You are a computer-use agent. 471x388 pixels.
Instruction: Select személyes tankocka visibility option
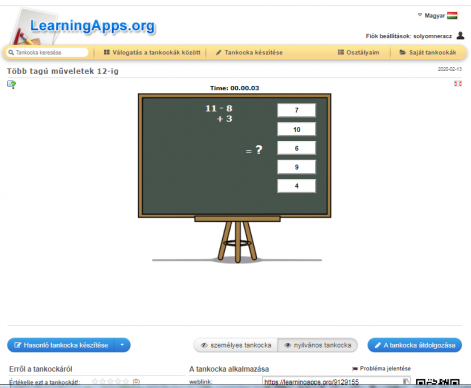point(236,345)
